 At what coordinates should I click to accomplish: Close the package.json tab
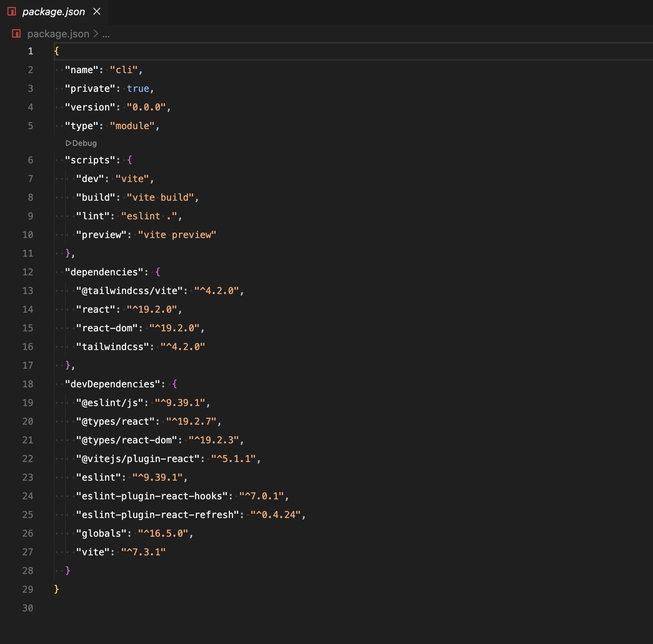(97, 12)
